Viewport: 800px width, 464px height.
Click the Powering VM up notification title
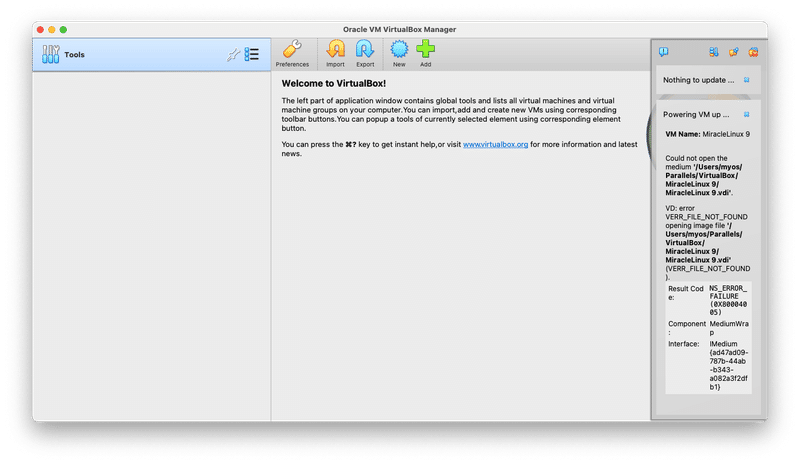click(696, 115)
